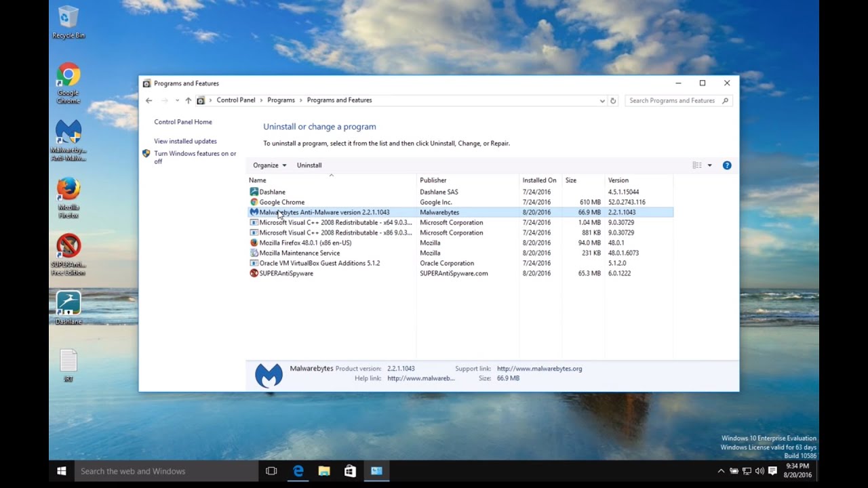Open Action Center notification icon

(772, 471)
